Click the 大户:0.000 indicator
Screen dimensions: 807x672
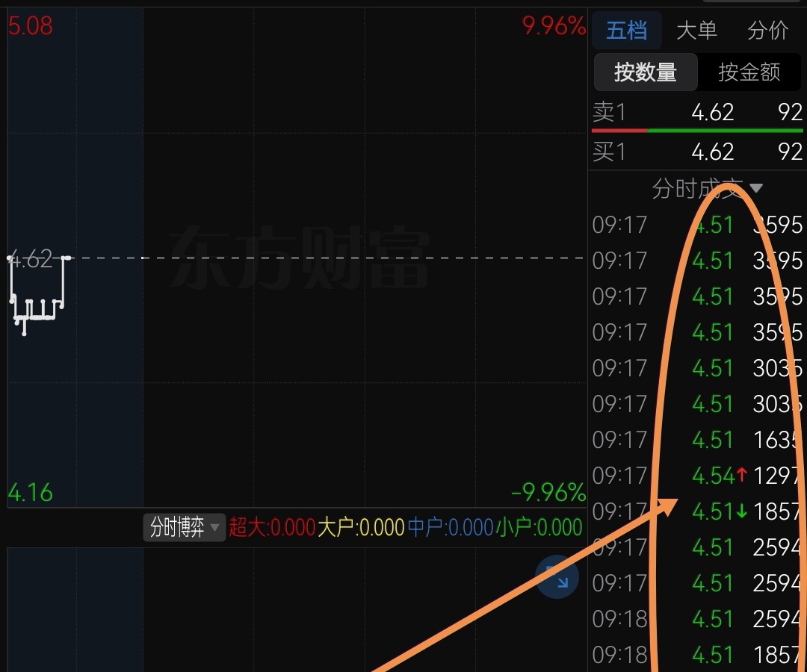(x=361, y=527)
